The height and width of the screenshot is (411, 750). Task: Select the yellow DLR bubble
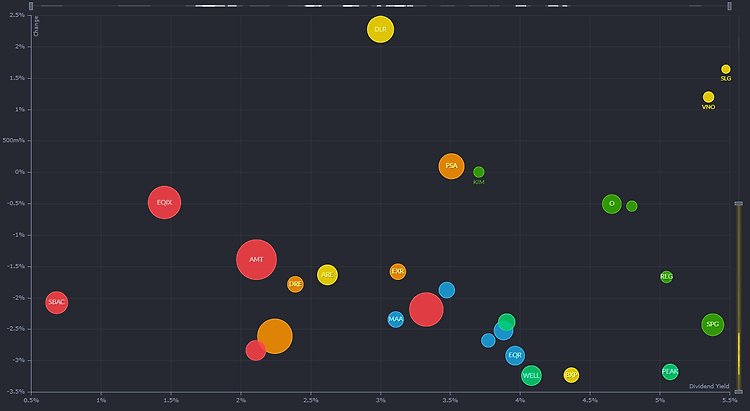coord(380,29)
